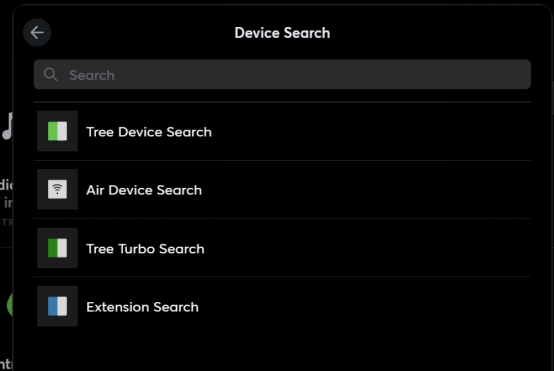Click the partially hidden green circle button
Viewport: 554px width, 371px height.
(10, 304)
